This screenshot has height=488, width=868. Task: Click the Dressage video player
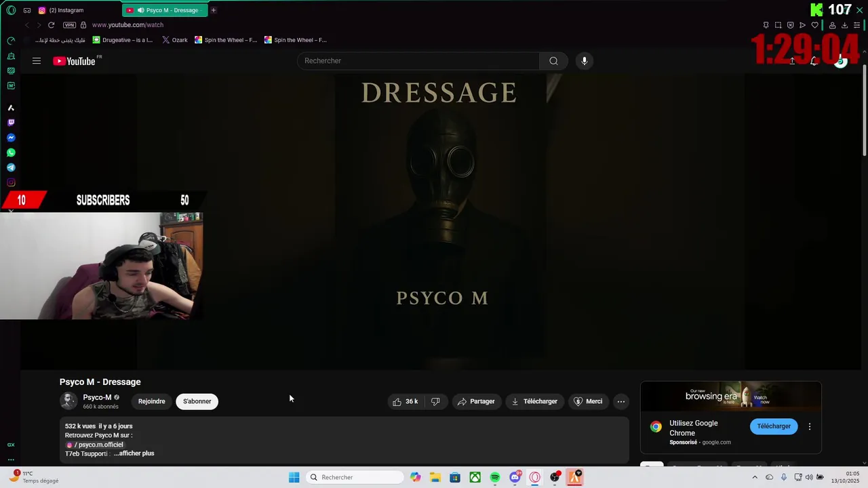[x=441, y=221]
